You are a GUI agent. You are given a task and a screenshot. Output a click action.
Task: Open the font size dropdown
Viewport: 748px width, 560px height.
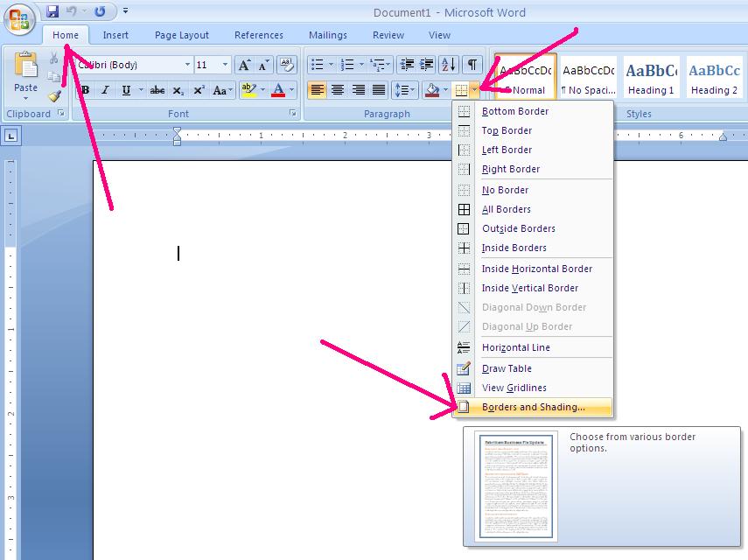[x=223, y=65]
